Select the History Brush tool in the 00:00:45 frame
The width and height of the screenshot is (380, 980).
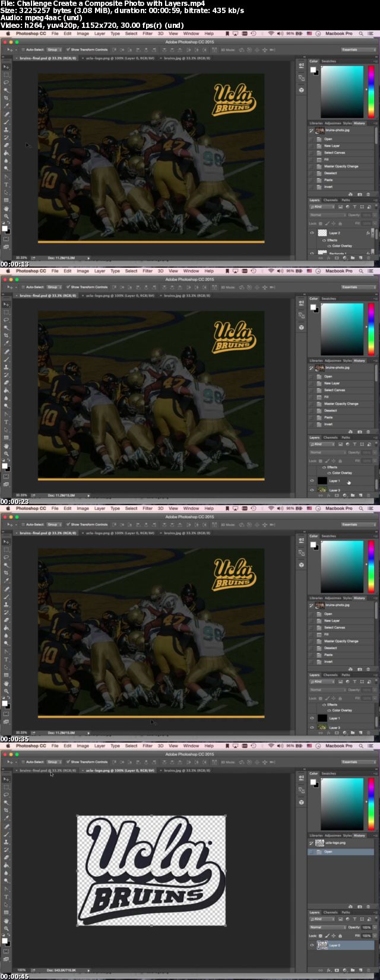tap(7, 849)
